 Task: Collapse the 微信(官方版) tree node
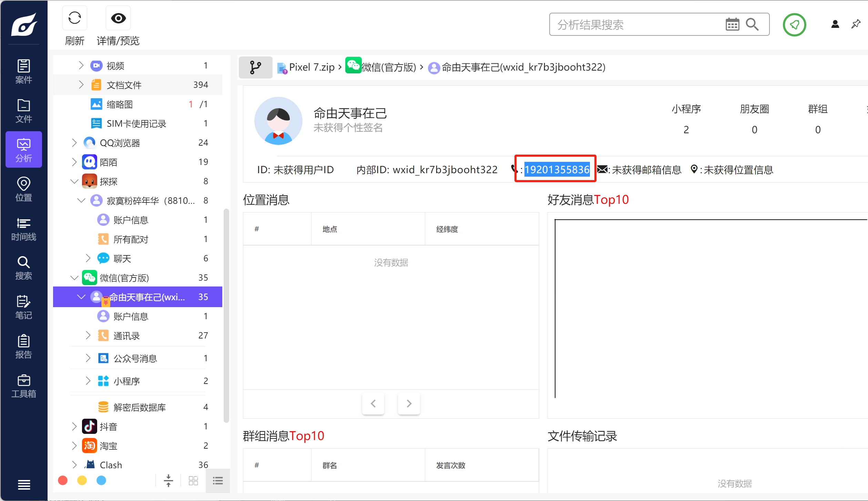point(74,278)
